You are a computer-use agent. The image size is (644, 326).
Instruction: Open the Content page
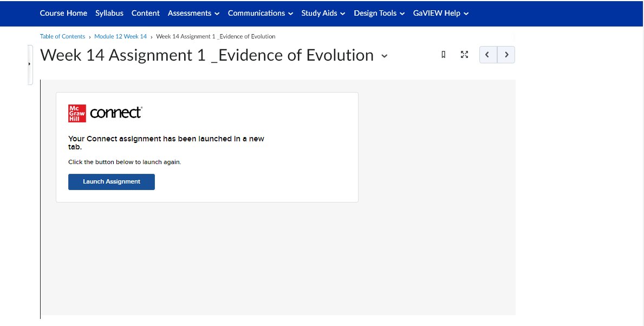coord(145,13)
